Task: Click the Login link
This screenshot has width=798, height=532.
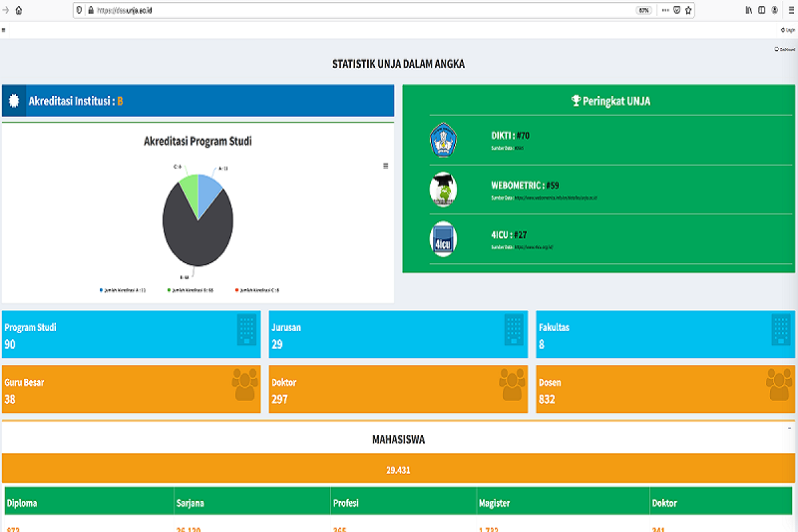Action: pyautogui.click(x=788, y=30)
